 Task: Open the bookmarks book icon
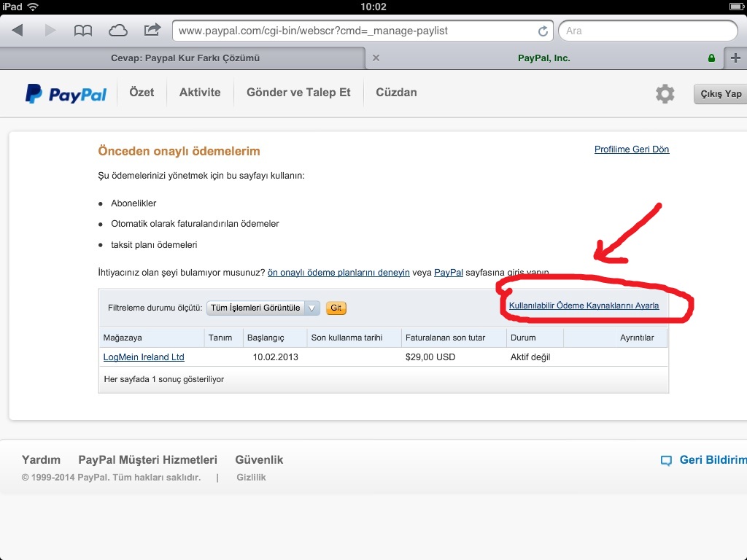coord(83,31)
